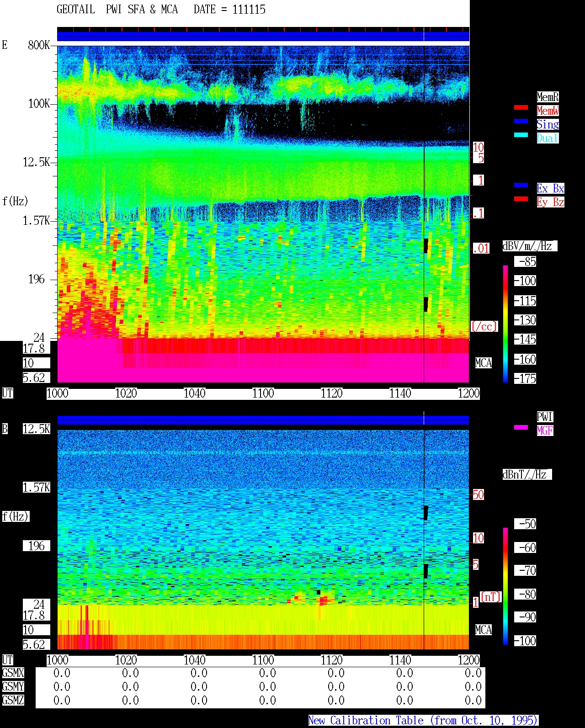Click the PWI legend label
The width and height of the screenshot is (585, 728).
point(545,417)
